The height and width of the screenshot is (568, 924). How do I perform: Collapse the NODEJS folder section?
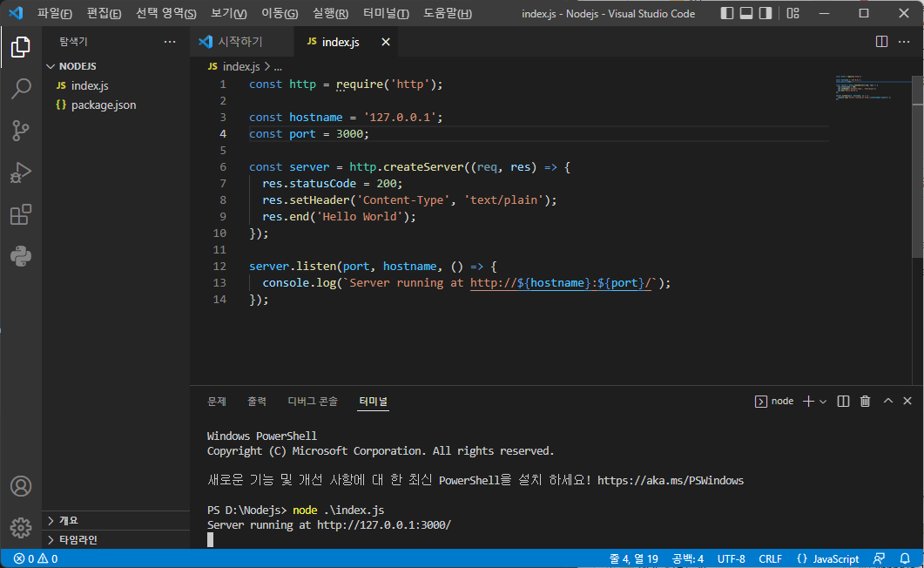[x=116, y=66]
